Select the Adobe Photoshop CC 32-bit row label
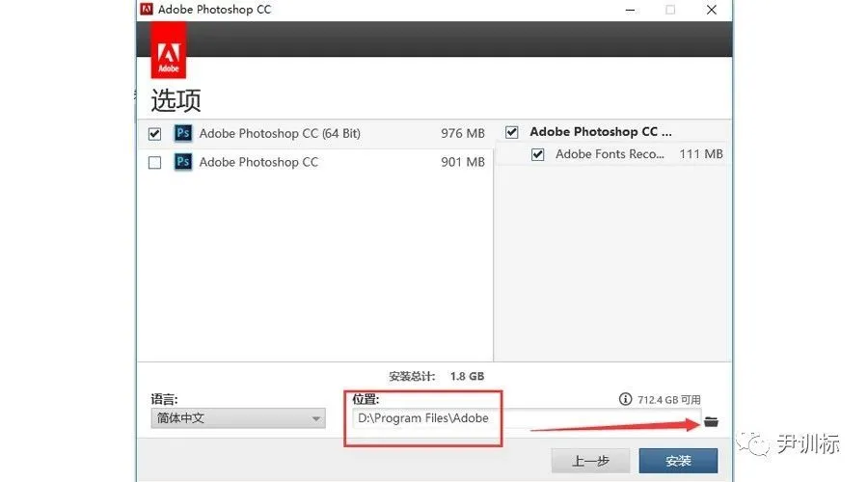Screen dimensions: 868x482 point(258,162)
